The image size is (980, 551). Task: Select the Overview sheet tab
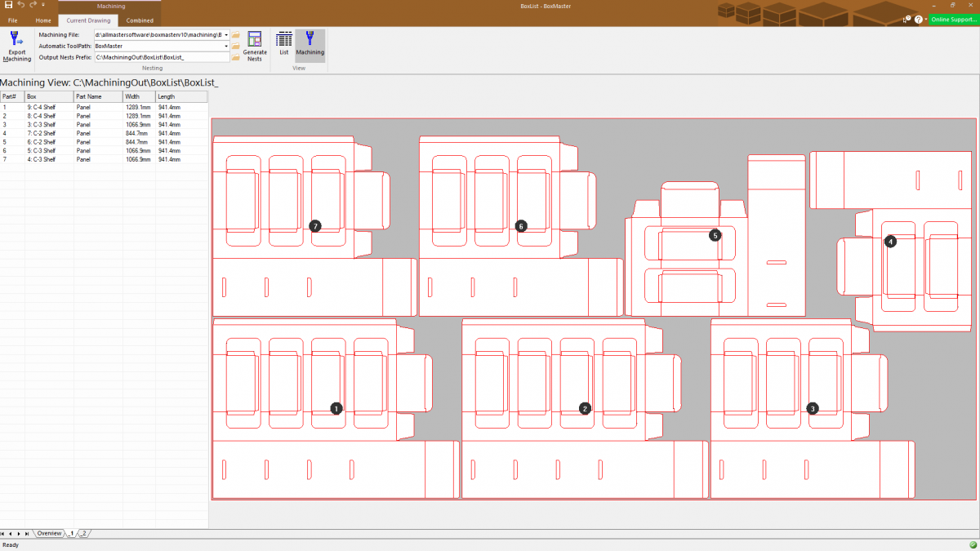coord(48,532)
